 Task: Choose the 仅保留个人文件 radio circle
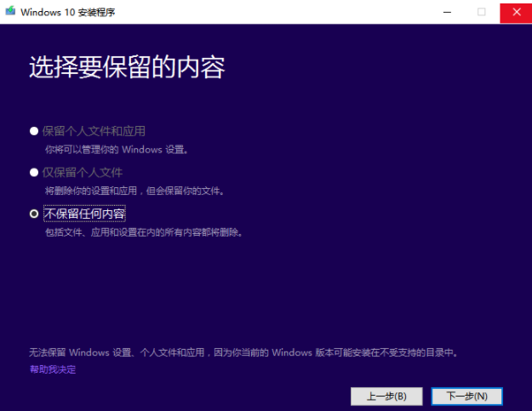pyautogui.click(x=34, y=173)
